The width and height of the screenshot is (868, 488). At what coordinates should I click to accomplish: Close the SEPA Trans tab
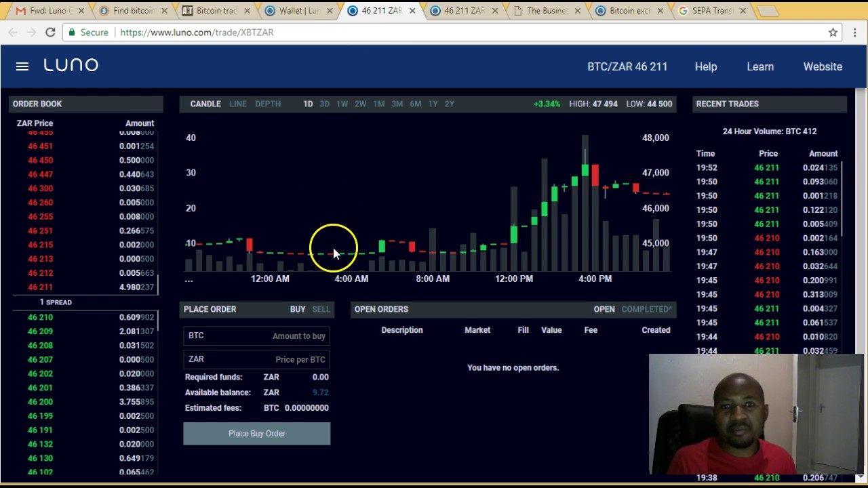click(743, 11)
